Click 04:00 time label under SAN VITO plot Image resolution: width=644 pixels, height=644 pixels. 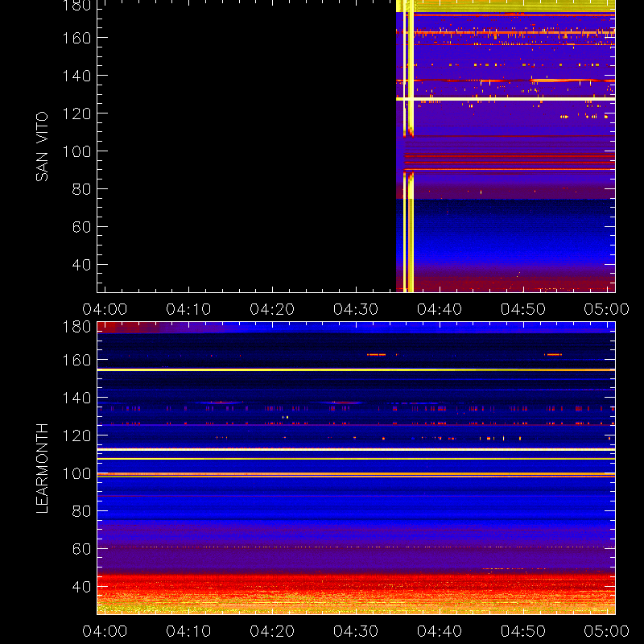(x=105, y=309)
